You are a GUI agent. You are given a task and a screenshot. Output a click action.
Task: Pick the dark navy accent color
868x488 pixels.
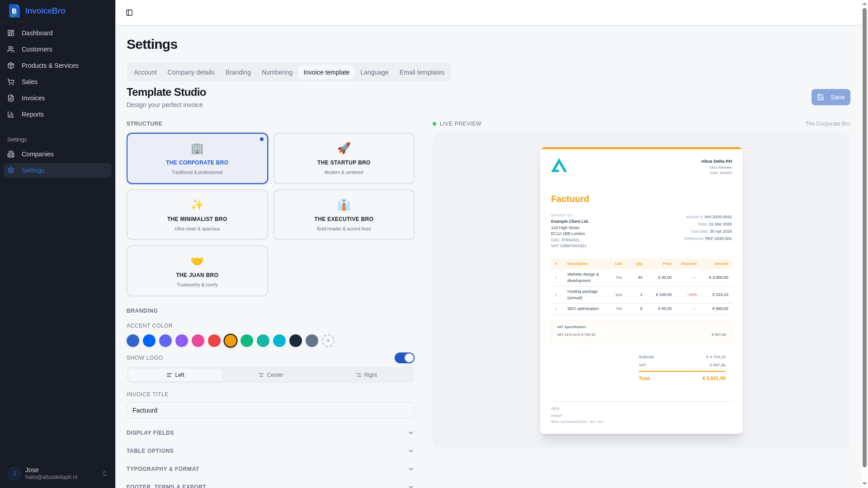point(296,341)
